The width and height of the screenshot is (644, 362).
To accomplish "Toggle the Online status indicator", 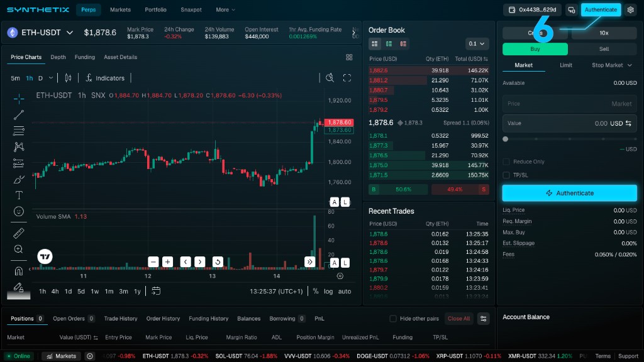I will click(x=18, y=356).
